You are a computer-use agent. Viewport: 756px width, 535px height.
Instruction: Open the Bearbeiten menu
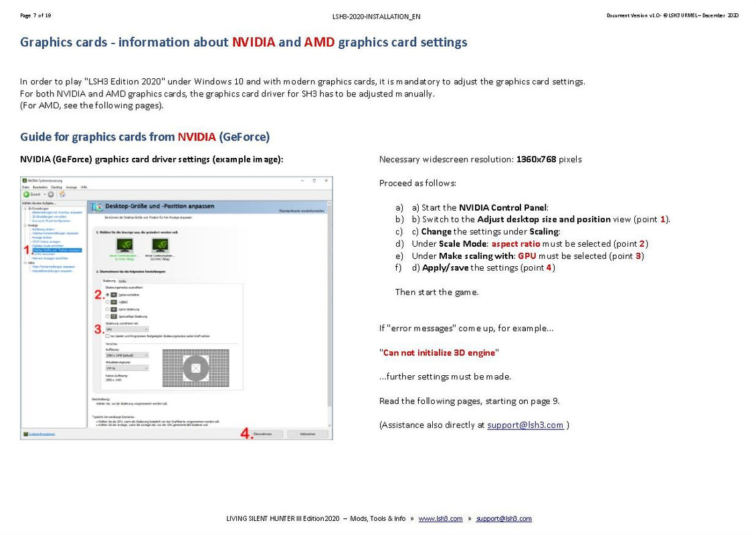coord(40,187)
